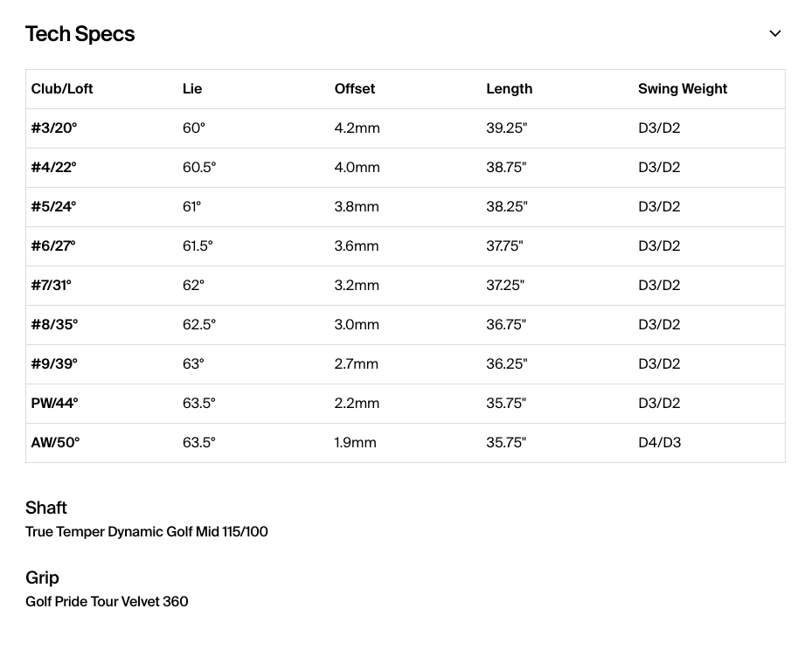The width and height of the screenshot is (812, 657).
Task: Select the #3/20° club row label
Action: tap(54, 128)
